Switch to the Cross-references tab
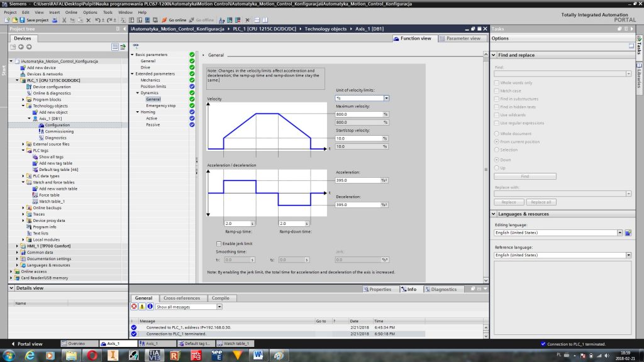644x362 pixels. [x=182, y=298]
